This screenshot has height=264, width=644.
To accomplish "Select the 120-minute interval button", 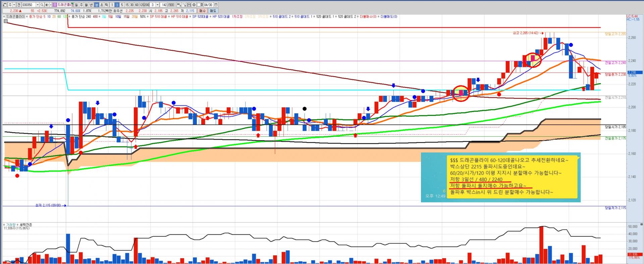I will pos(142,5).
